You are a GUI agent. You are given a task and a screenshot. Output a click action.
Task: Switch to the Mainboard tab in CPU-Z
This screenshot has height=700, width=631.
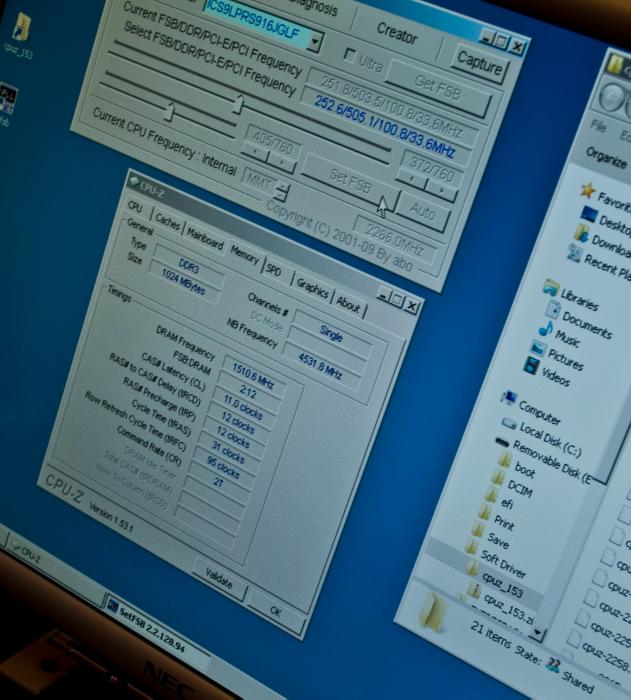205,237
